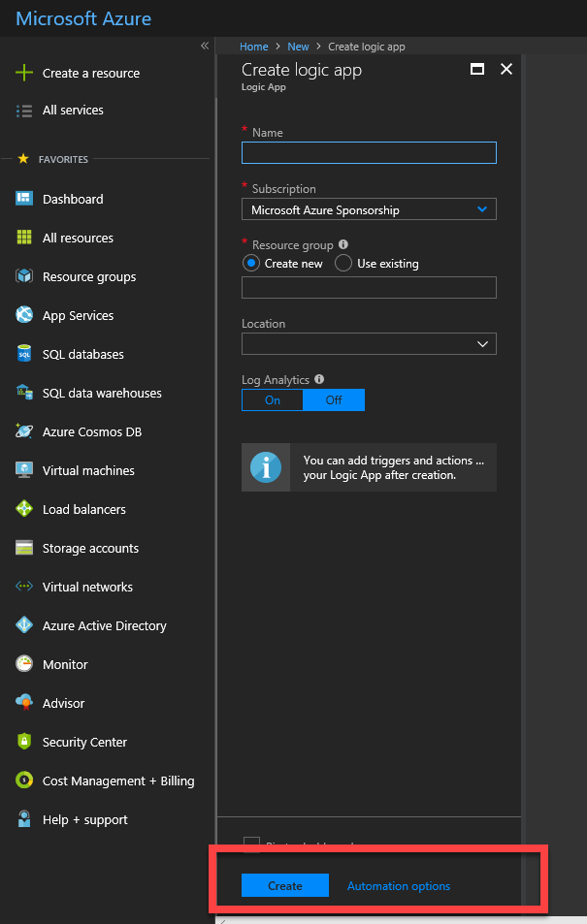Click the Favorites star icon

click(23, 158)
